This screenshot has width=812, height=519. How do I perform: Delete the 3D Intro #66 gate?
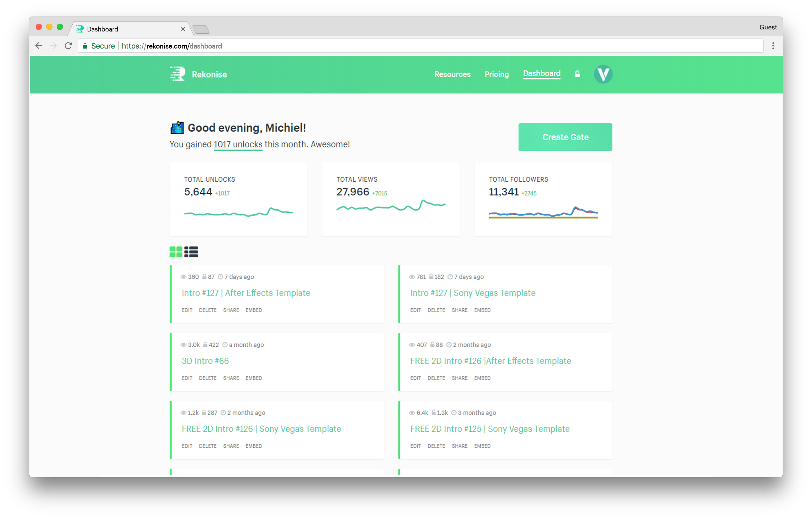[x=207, y=378]
